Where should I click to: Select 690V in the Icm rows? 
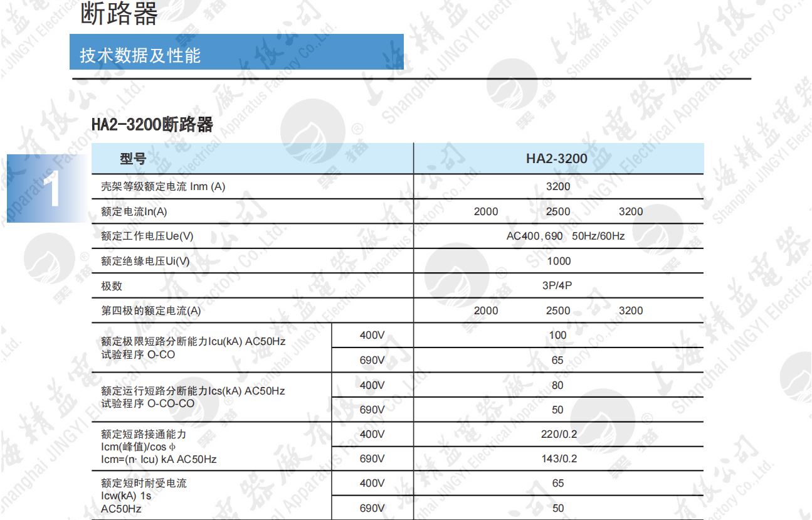pyautogui.click(x=372, y=459)
